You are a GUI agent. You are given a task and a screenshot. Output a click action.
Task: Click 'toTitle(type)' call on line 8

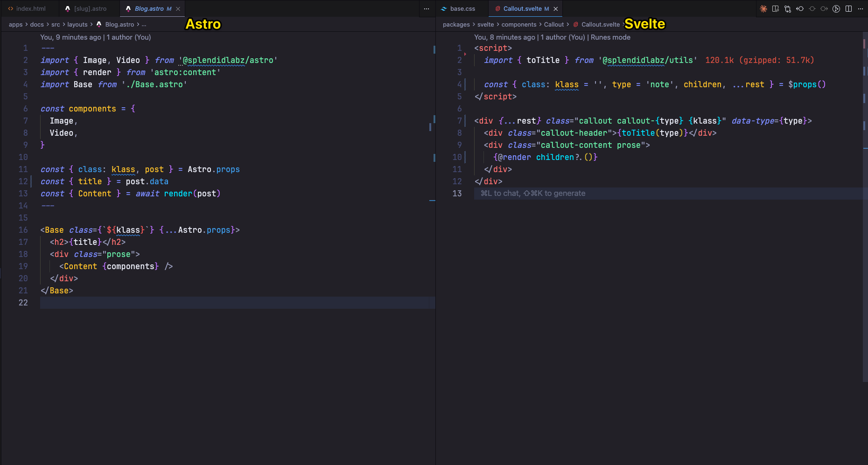[652, 133]
